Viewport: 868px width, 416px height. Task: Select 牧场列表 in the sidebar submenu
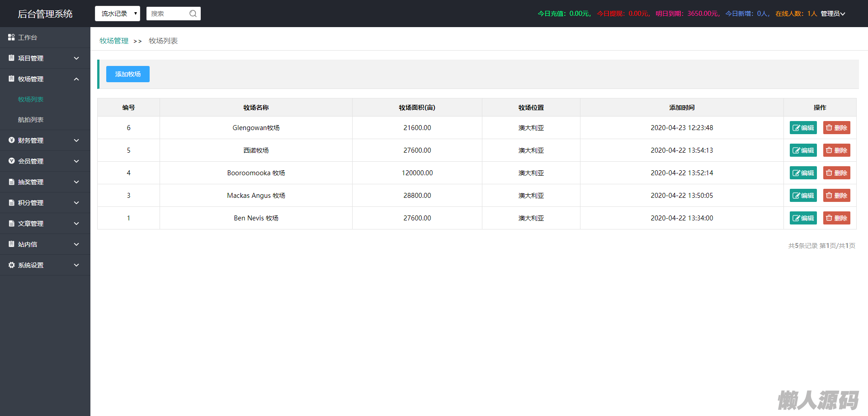[x=31, y=99]
